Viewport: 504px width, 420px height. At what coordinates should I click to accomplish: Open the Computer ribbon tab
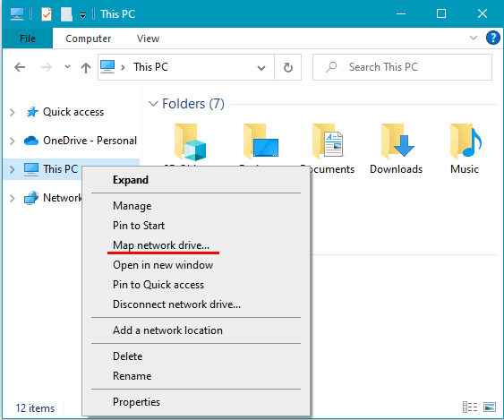[88, 39]
